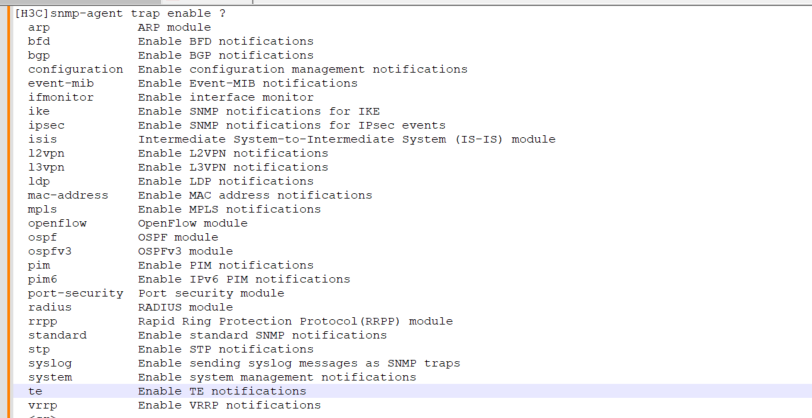Click 'OSPF module' description

(x=178, y=237)
